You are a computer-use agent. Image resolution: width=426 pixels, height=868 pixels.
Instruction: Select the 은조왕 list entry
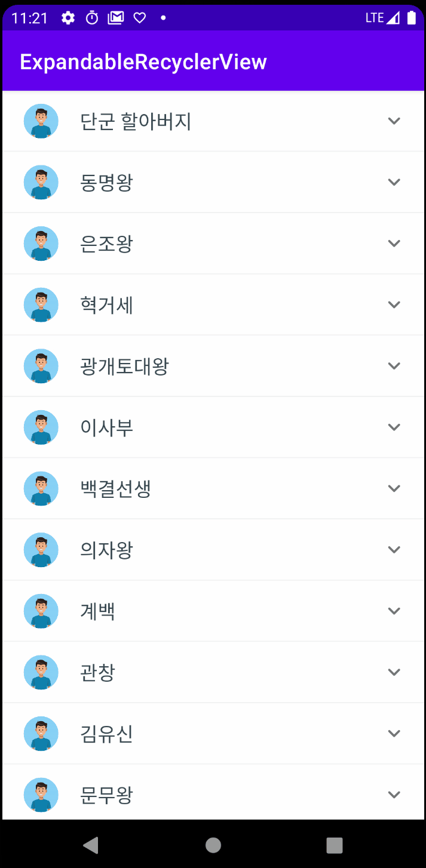point(213,243)
